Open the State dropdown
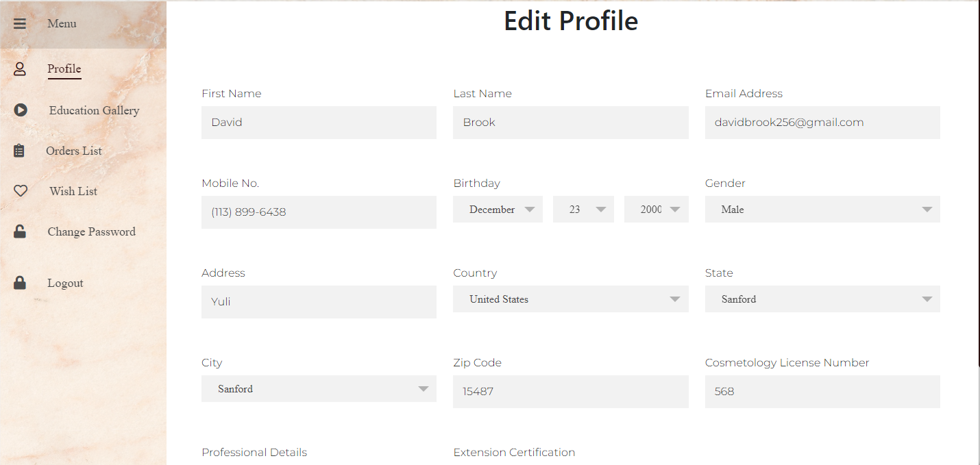Screen dimensions: 980x465 (822, 299)
